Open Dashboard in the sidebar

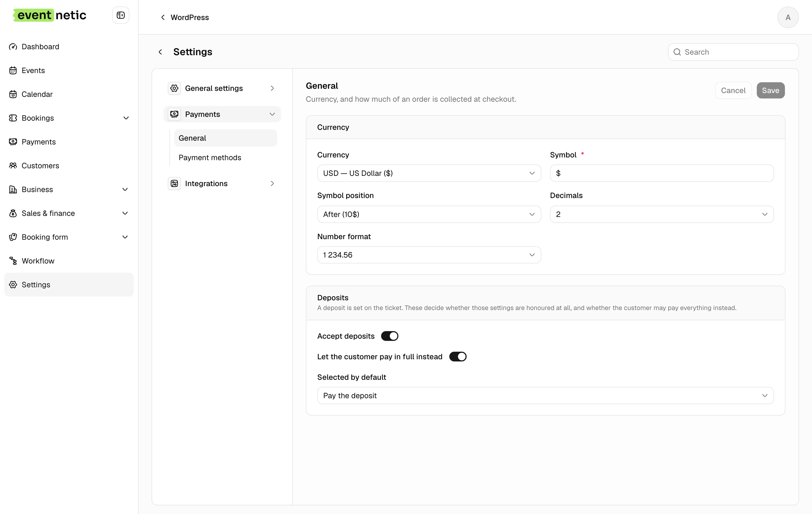(x=69, y=47)
